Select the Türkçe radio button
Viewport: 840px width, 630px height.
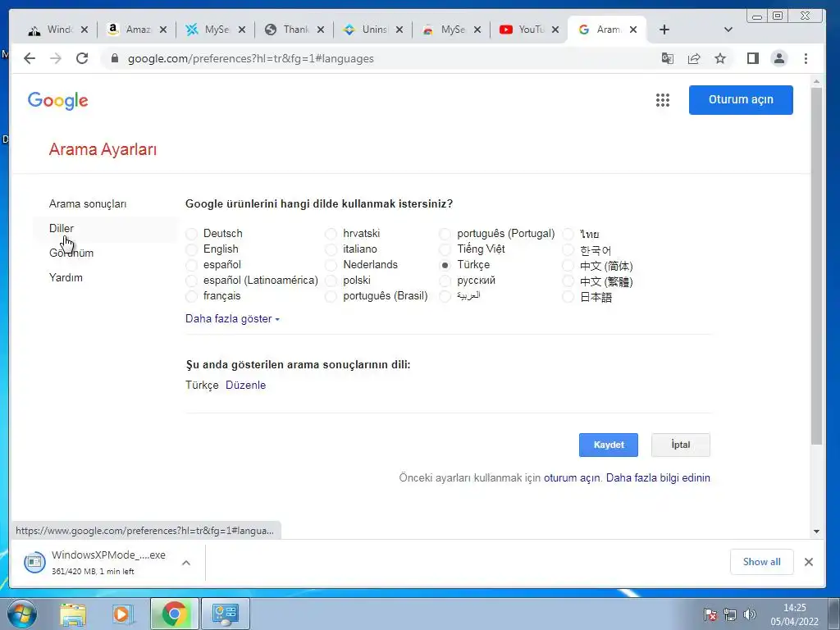(x=445, y=265)
